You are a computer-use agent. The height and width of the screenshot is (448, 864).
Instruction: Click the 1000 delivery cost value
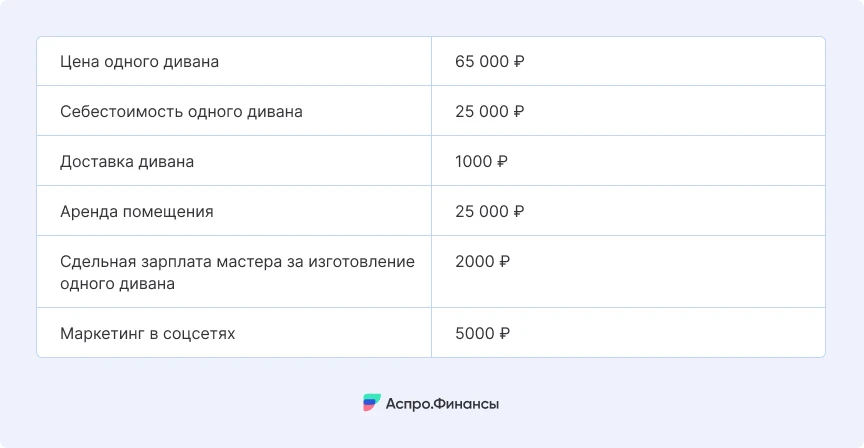[x=473, y=162]
